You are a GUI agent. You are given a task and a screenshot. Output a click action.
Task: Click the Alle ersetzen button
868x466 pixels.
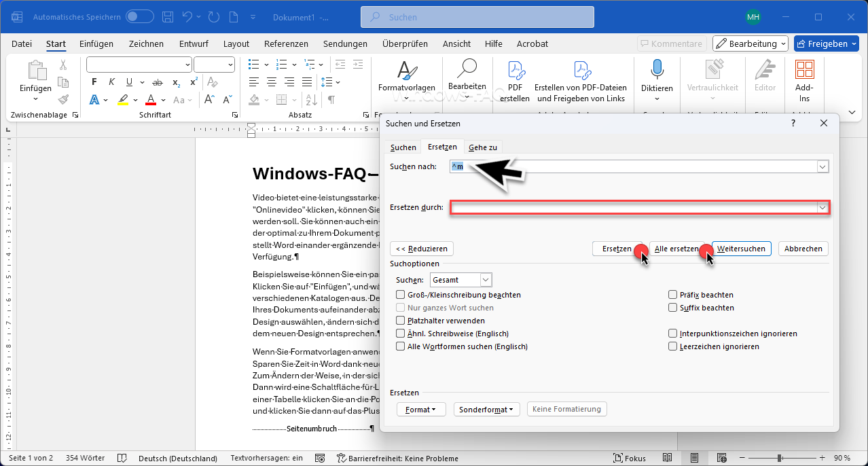coord(676,249)
